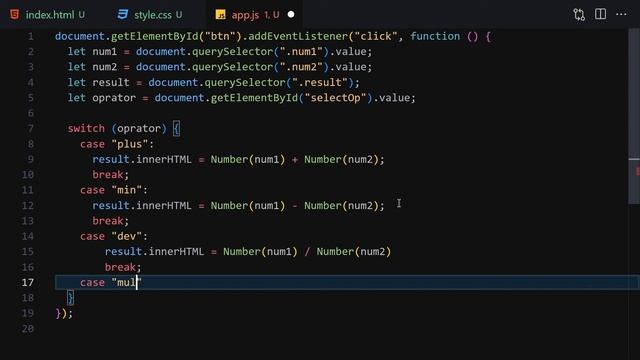640x360 pixels.
Task: Click '"selectOp"' string on line 5
Action: [x=336, y=98]
